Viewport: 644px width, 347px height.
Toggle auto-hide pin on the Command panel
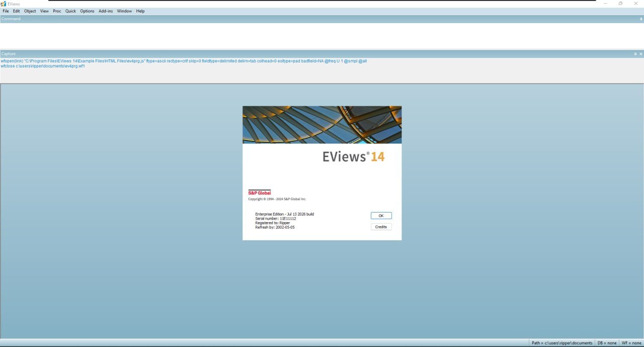point(640,19)
